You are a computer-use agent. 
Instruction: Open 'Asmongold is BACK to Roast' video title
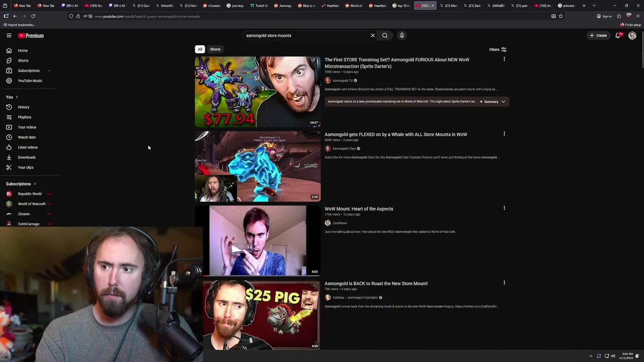[x=376, y=284]
